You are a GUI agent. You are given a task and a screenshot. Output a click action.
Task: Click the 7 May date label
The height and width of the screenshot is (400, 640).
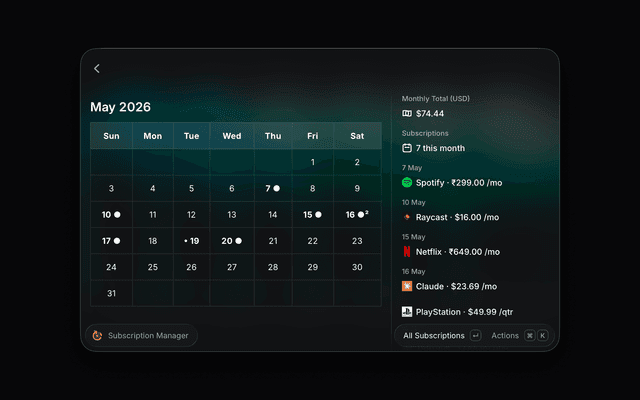click(412, 168)
